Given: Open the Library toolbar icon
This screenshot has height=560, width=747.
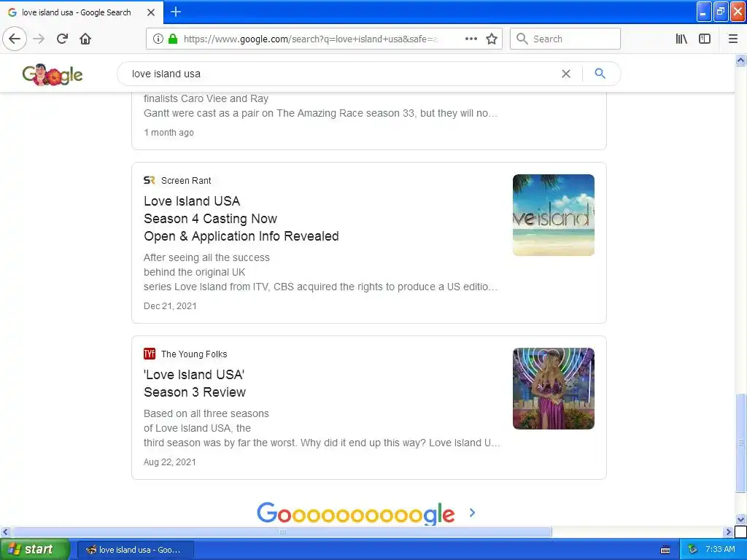Looking at the screenshot, I should click(681, 39).
